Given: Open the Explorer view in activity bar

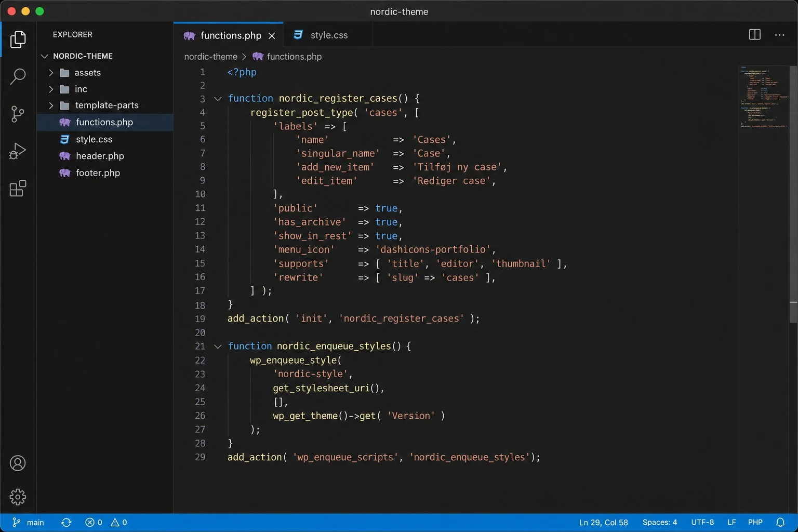Looking at the screenshot, I should click(18, 39).
